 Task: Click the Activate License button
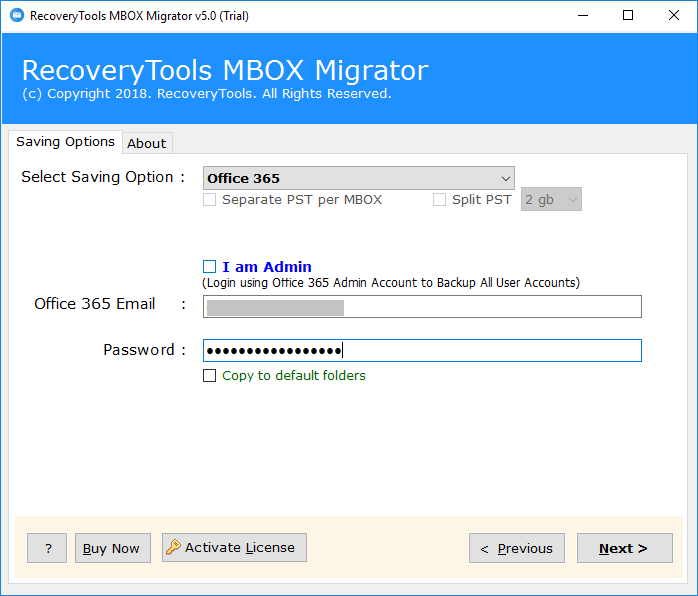[x=234, y=547]
